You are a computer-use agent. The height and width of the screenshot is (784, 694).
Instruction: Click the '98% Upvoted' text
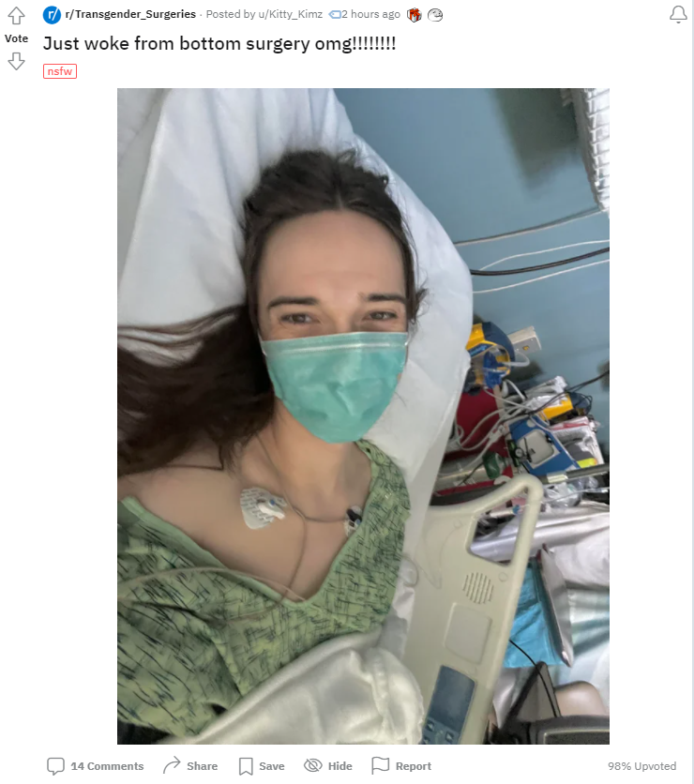(642, 766)
